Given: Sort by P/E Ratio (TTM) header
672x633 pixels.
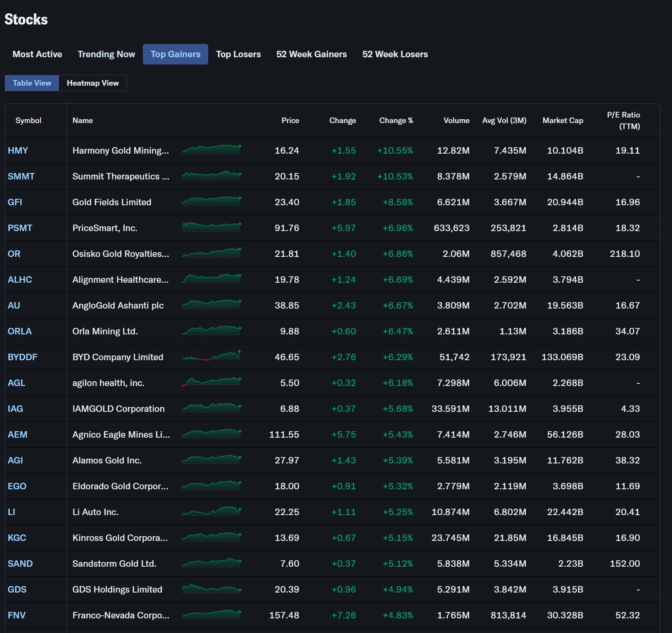Looking at the screenshot, I should click(x=623, y=120).
